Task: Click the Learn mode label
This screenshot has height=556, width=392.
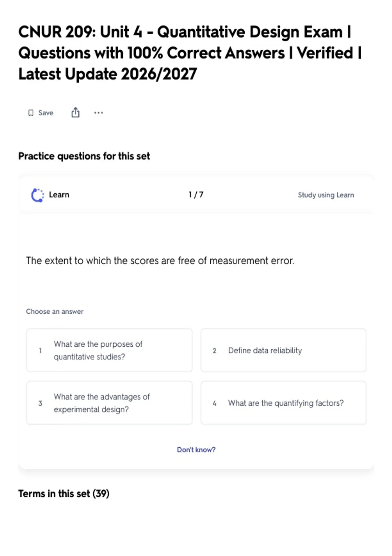Action: [x=59, y=195]
